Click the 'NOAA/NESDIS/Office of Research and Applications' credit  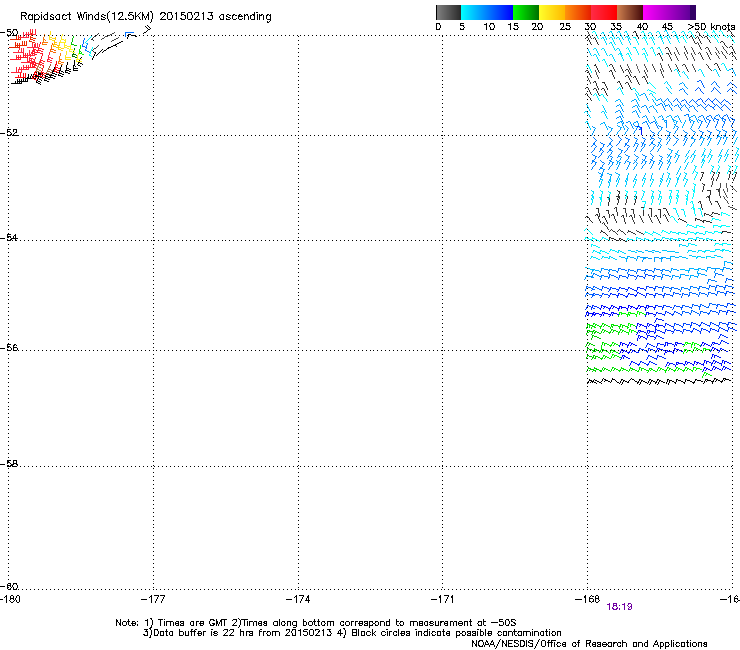(x=589, y=644)
